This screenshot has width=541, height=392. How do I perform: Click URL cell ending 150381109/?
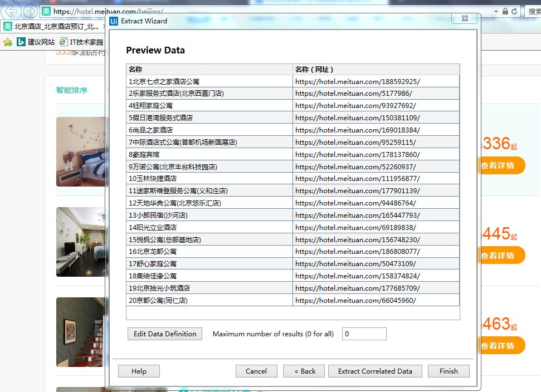click(x=376, y=117)
